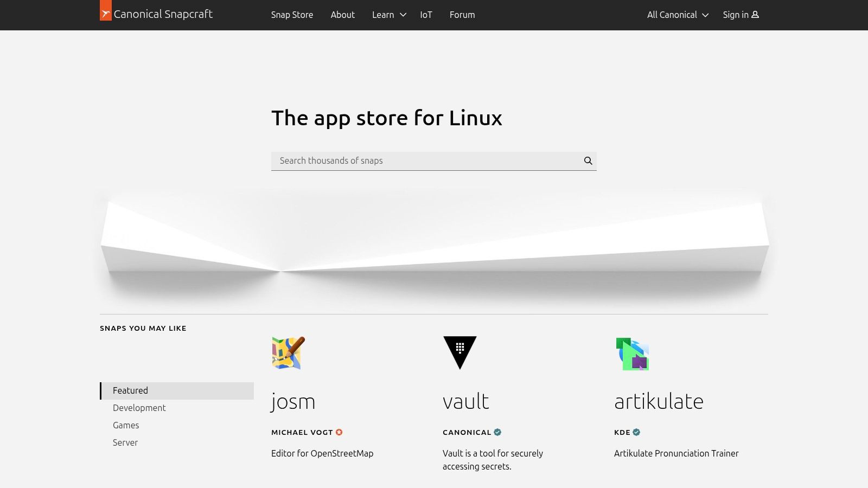Click the Editor for OpenStreetMap description
The image size is (868, 488).
point(322,453)
